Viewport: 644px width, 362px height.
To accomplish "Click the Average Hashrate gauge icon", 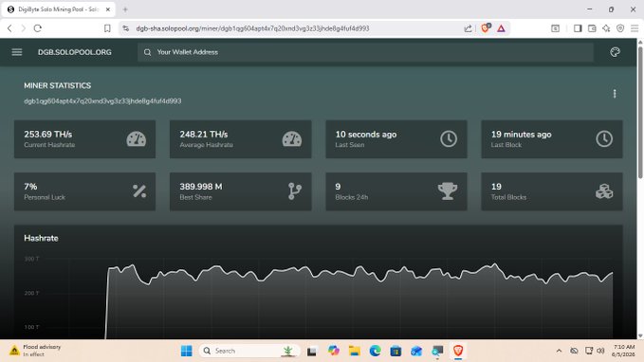I will coord(291,139).
